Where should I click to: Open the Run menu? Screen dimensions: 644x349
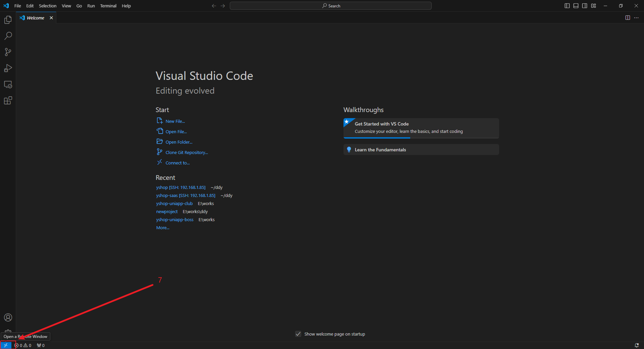pyautogui.click(x=91, y=6)
